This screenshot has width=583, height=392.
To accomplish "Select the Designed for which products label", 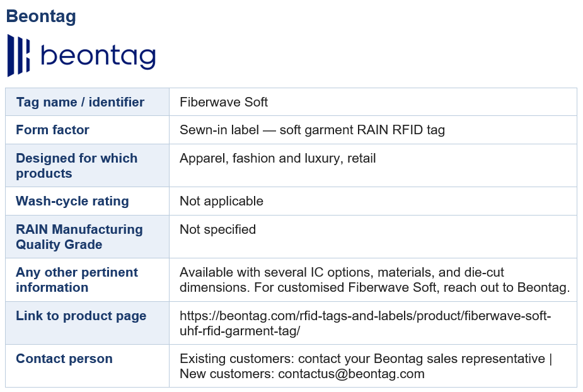I will [x=77, y=166].
